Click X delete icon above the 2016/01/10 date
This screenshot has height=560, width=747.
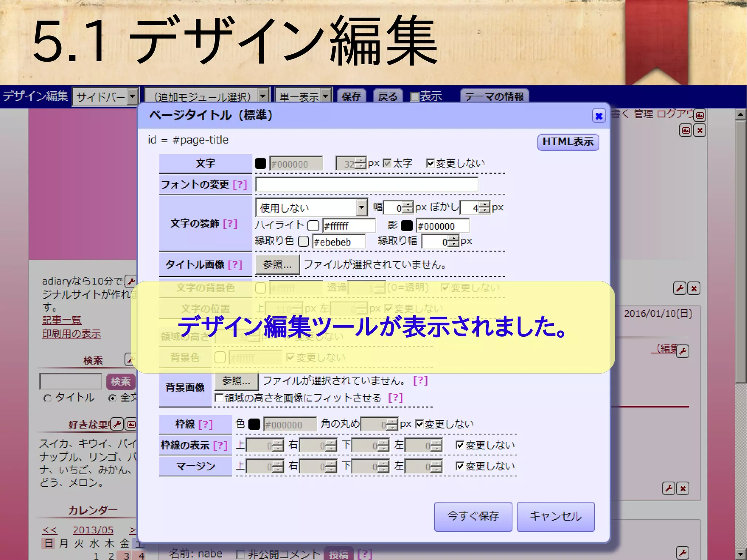pyautogui.click(x=694, y=289)
